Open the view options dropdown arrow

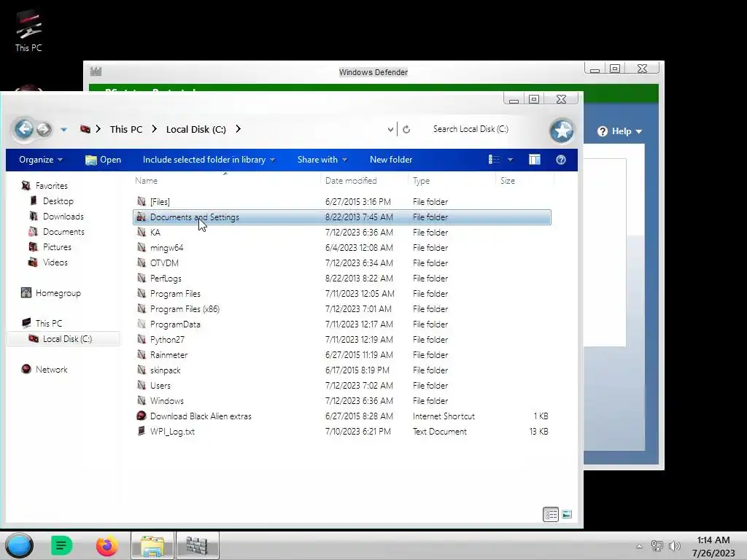tap(510, 160)
